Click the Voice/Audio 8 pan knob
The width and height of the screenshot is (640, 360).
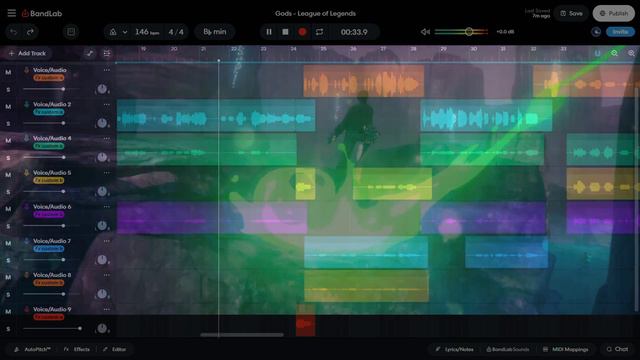point(102,294)
